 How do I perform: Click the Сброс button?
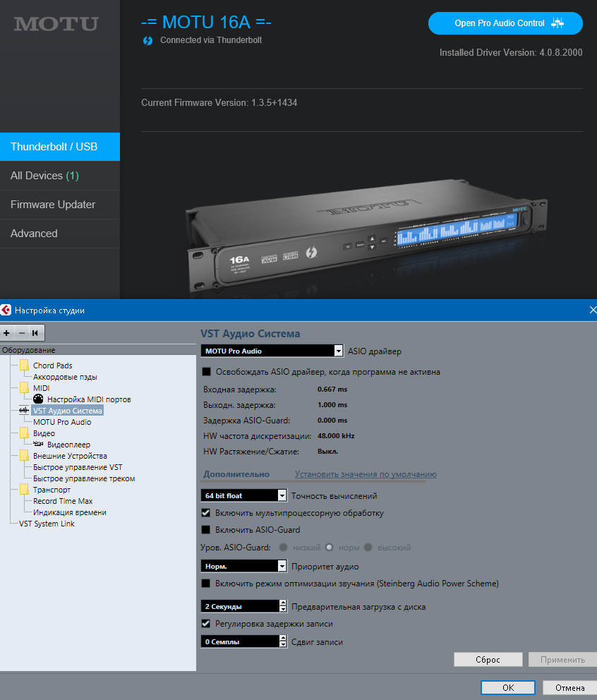pos(488,659)
